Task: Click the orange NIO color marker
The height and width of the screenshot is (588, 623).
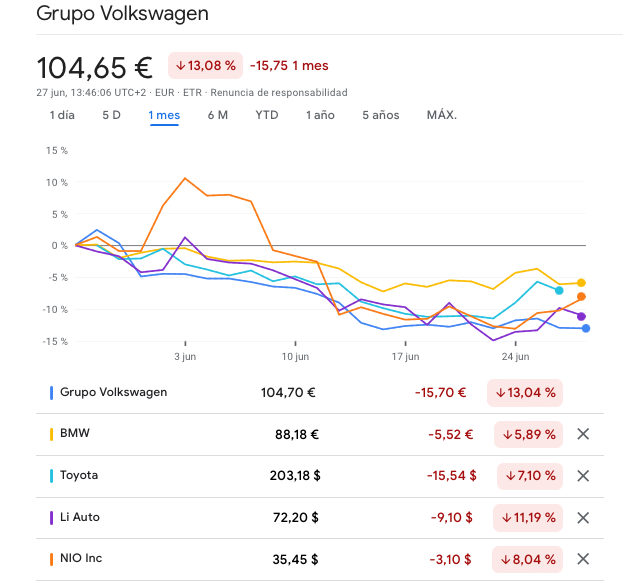Action: [x=51, y=559]
